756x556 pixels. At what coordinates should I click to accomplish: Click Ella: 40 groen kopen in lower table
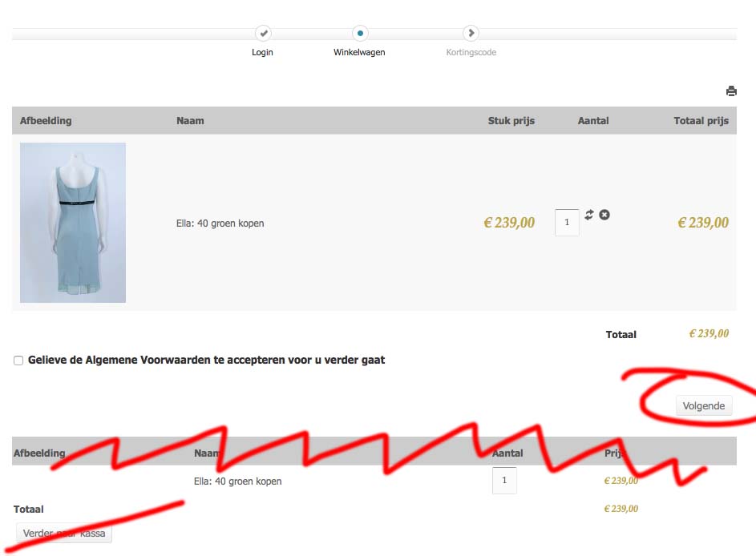pyautogui.click(x=237, y=481)
